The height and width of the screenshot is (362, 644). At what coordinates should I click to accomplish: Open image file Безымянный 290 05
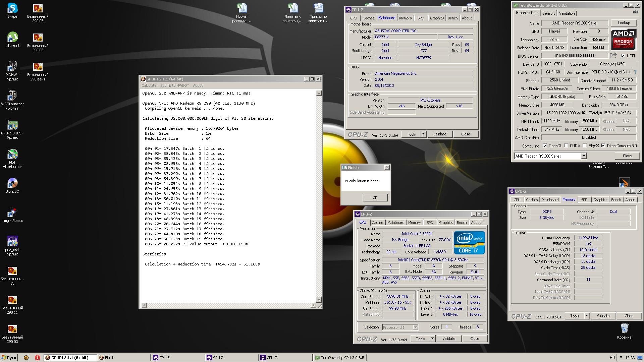pyautogui.click(x=38, y=12)
